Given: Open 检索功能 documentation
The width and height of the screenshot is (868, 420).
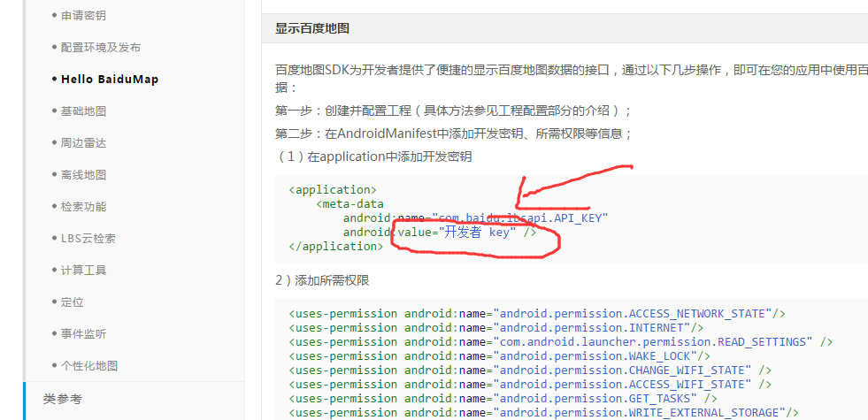Looking at the screenshot, I should pyautogui.click(x=83, y=207).
